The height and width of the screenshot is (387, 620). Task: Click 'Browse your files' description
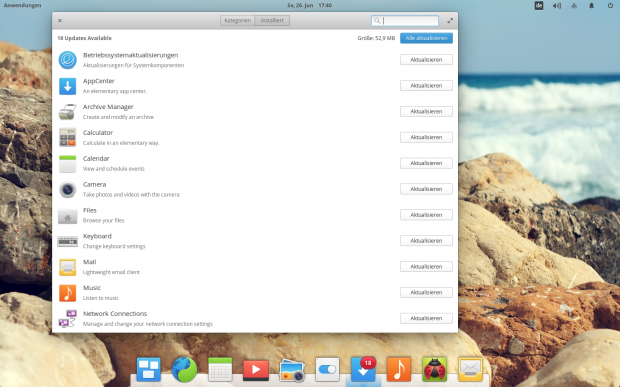[x=104, y=221]
